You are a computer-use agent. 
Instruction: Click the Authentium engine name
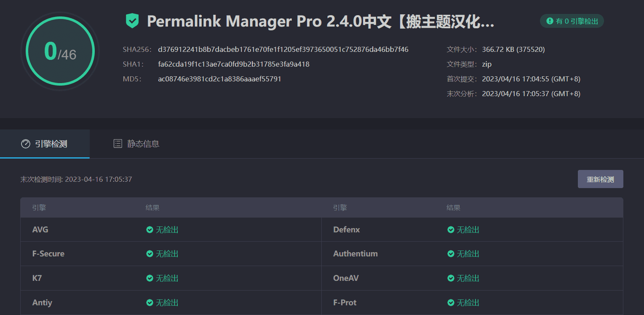coord(355,254)
